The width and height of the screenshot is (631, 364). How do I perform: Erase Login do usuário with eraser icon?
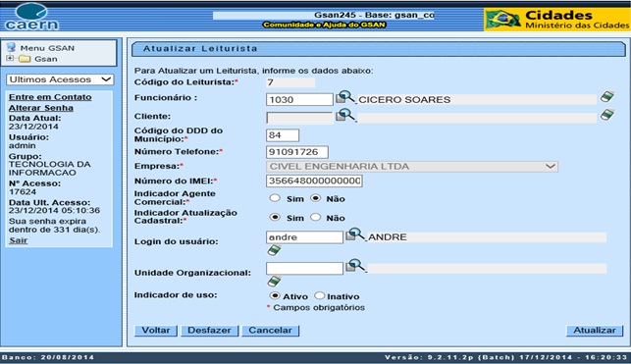click(274, 250)
